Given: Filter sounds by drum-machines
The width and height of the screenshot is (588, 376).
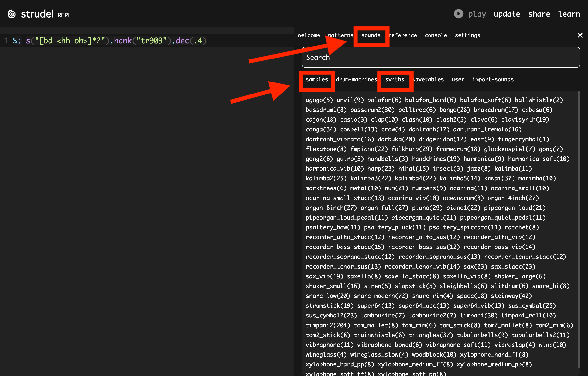Looking at the screenshot, I should pyautogui.click(x=356, y=80).
